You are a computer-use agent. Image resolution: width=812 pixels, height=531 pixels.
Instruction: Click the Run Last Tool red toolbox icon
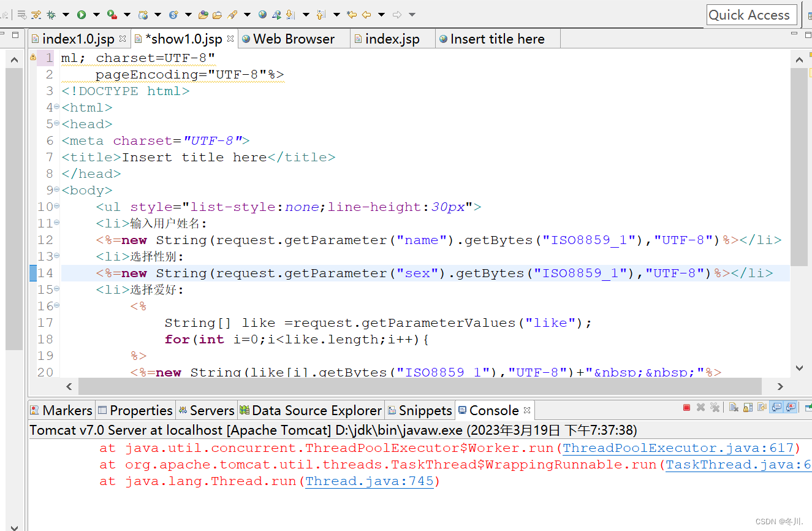112,14
